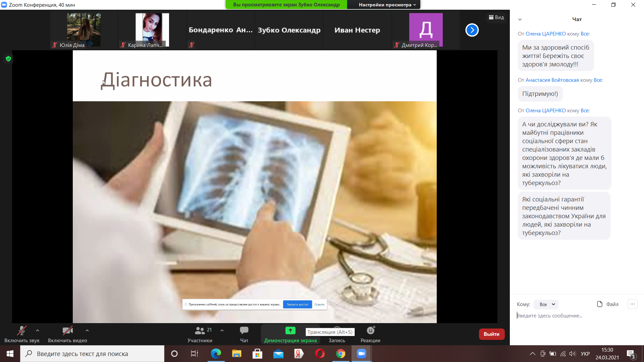Select Юлія Діма participant thumbnail
Screen dimensions: 644x362
(84, 30)
